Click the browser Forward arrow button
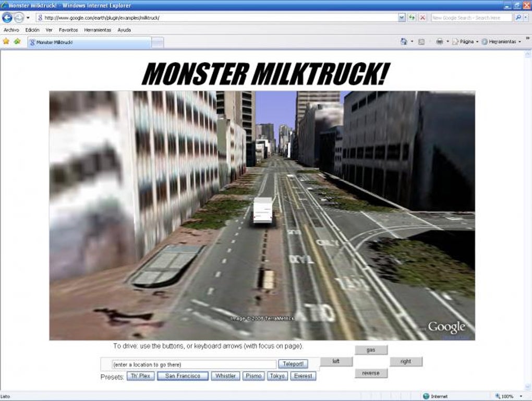 (19, 17)
